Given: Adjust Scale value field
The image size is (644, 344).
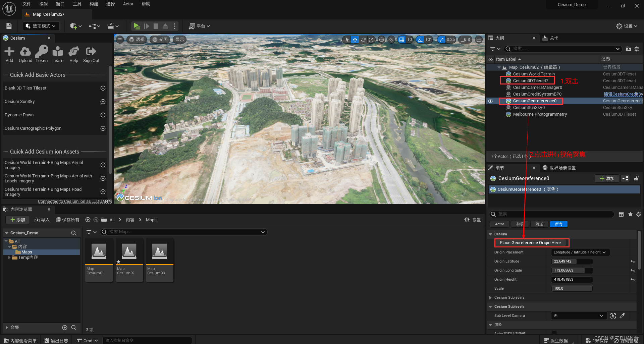Looking at the screenshot, I should point(572,289).
